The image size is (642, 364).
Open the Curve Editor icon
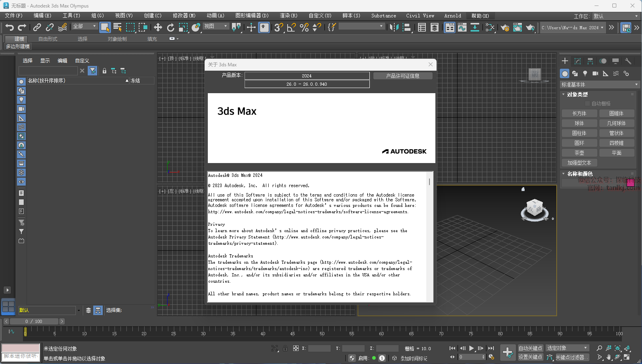462,27
